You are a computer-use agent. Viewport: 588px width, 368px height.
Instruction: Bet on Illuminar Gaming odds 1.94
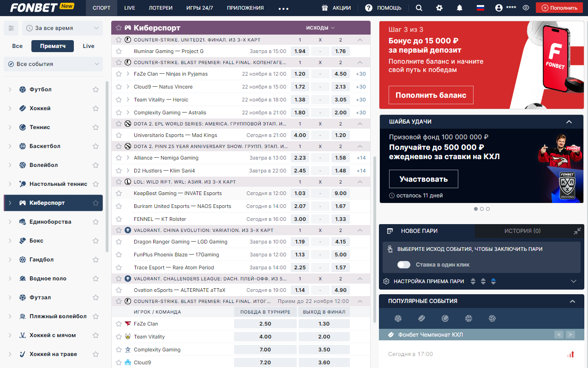click(x=300, y=51)
